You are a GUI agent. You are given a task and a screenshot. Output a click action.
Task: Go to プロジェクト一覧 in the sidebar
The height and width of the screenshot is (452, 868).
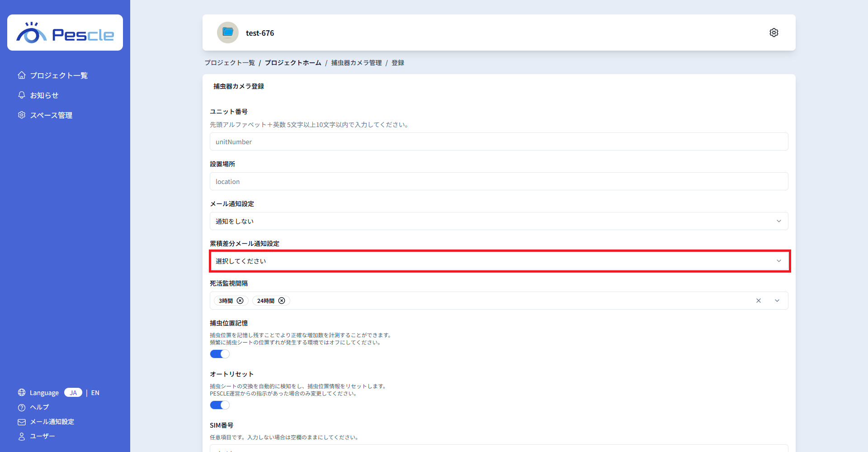pyautogui.click(x=58, y=75)
